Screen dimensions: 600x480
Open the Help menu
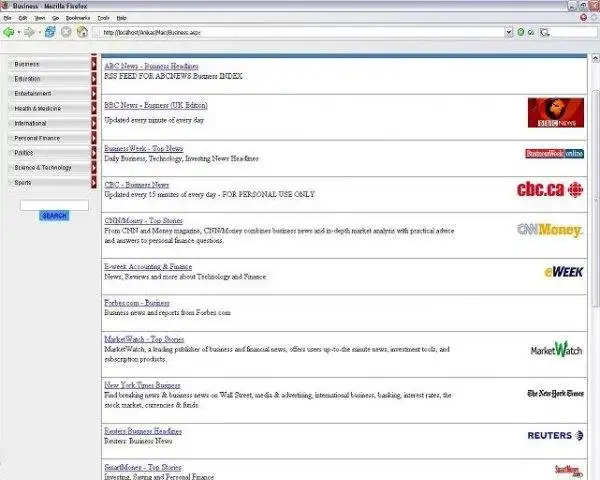pyautogui.click(x=121, y=18)
